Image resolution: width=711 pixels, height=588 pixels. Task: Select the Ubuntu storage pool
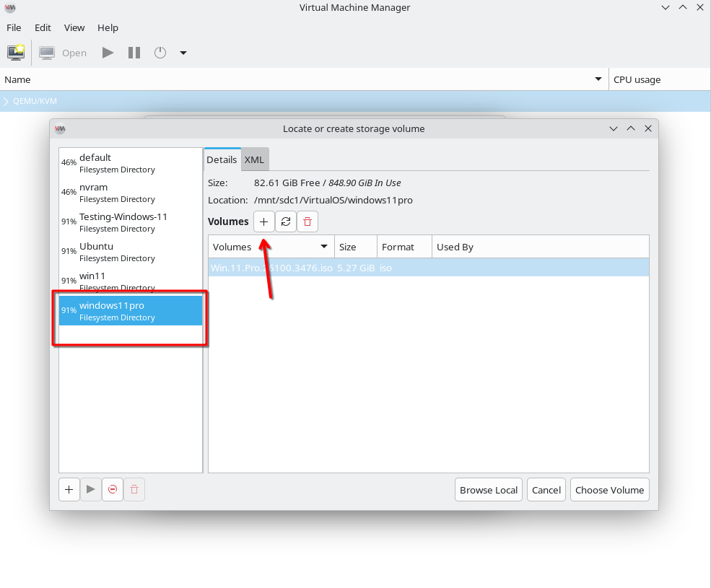click(131, 252)
